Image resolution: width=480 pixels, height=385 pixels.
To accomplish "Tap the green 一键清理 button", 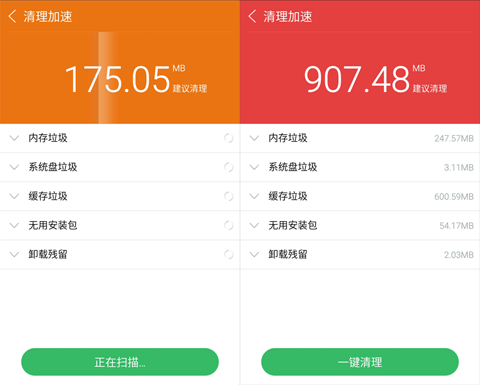I will [x=360, y=362].
